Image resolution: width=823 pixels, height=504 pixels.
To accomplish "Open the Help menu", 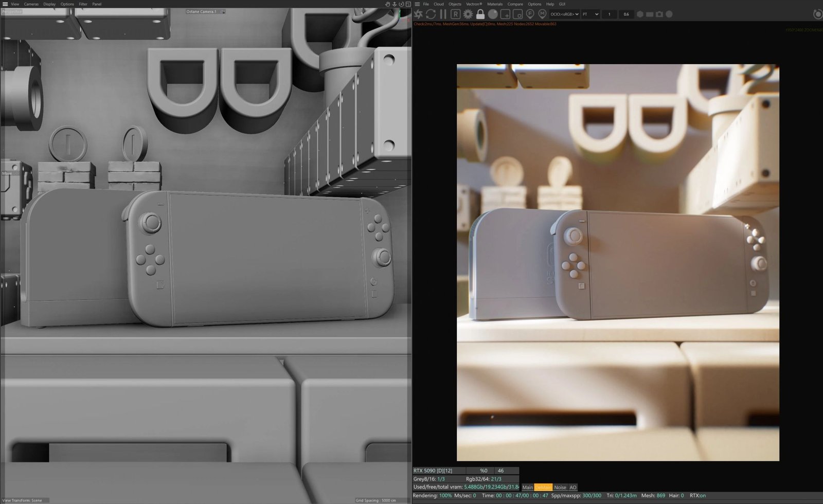I will [550, 4].
